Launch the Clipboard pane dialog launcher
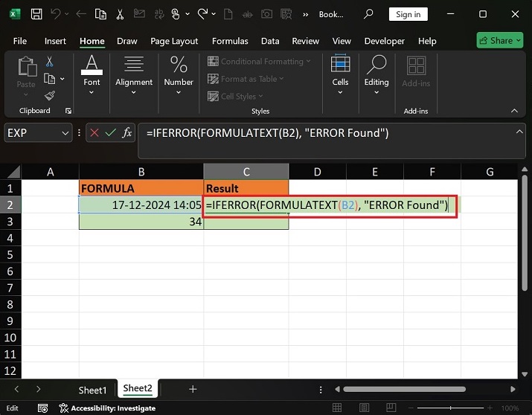This screenshot has height=415, width=532. (68, 111)
